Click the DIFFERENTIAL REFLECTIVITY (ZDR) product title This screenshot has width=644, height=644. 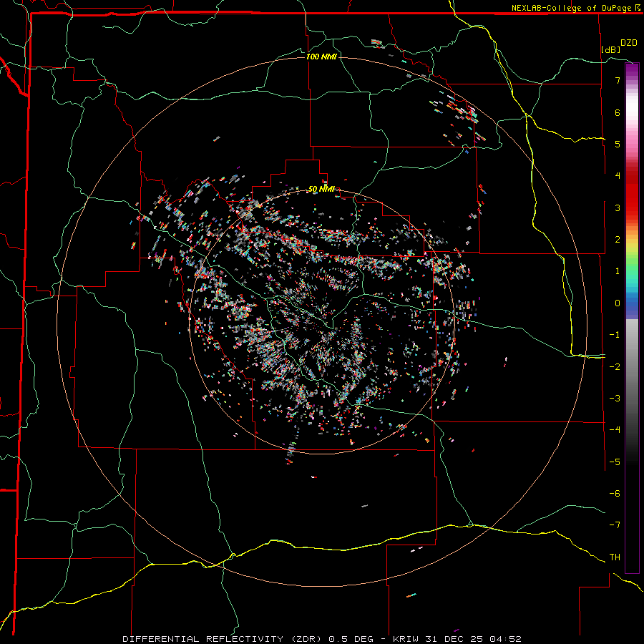coord(223,639)
